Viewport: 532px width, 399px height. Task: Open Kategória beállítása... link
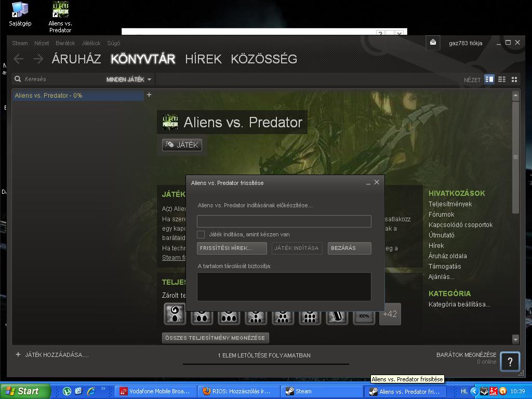459,304
